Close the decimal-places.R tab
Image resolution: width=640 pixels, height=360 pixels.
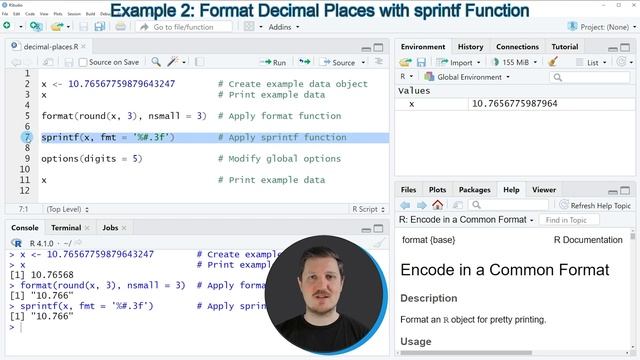(x=83, y=47)
